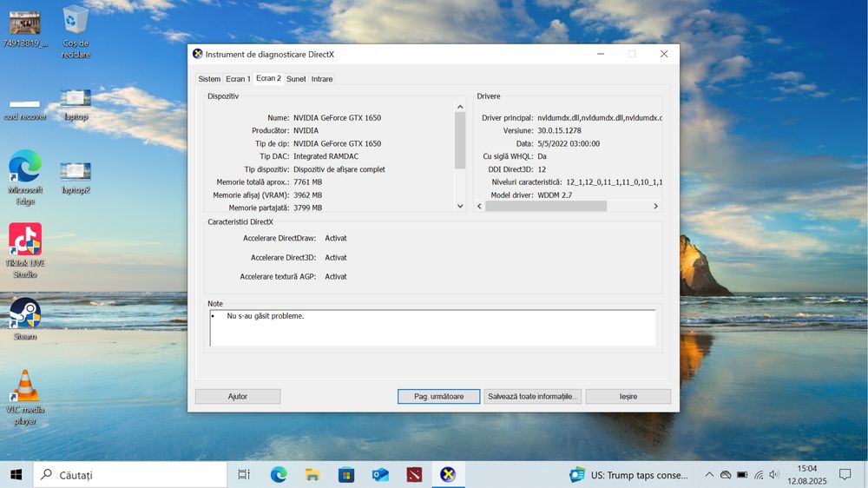This screenshot has height=488, width=868.
Task: Click the cloud sync tray icon
Action: point(726,475)
